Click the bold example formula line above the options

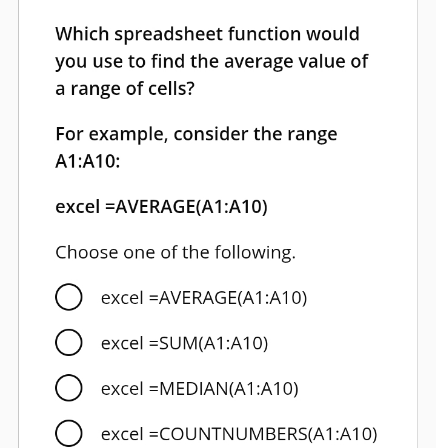(161, 206)
